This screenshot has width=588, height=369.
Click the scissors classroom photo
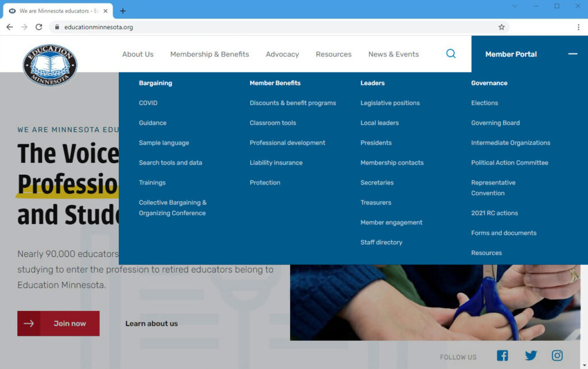(x=435, y=302)
